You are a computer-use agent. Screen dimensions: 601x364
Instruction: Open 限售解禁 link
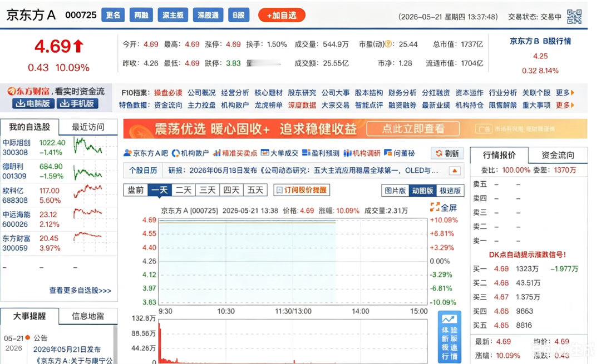click(x=503, y=105)
